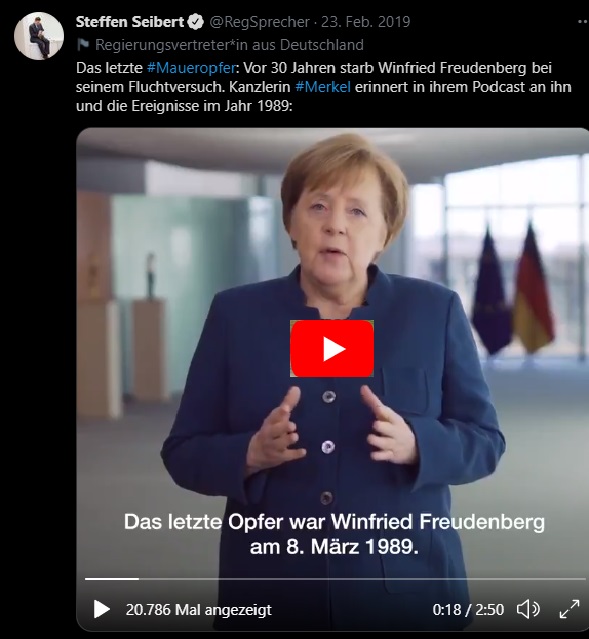The width and height of the screenshot is (589, 639).
Task: Mute the video using the speaker icon
Action: [x=528, y=609]
